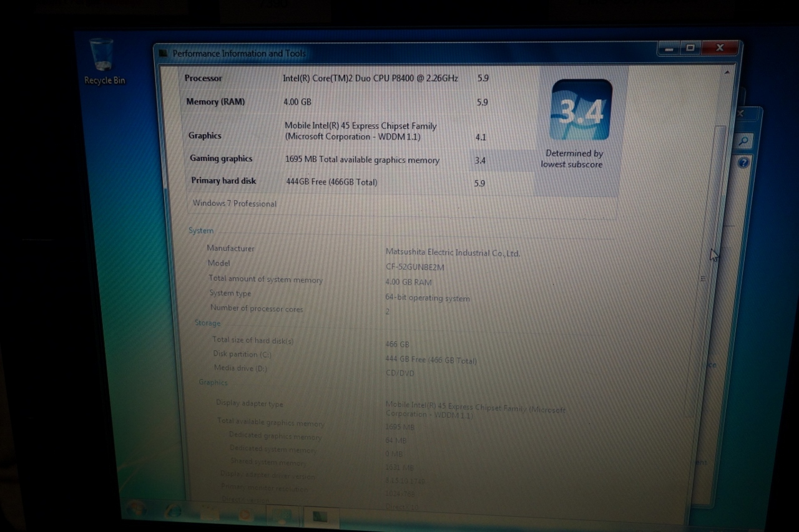Click 'Matsushita Electric Industrial Co., Ltd.' value
Screen dimensions: 799x532
coord(453,253)
